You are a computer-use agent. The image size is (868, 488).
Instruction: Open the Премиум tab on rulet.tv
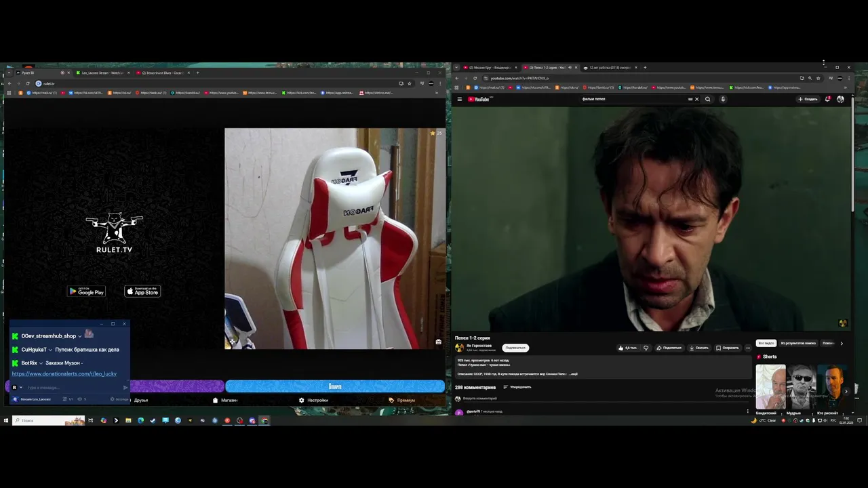[x=403, y=400]
